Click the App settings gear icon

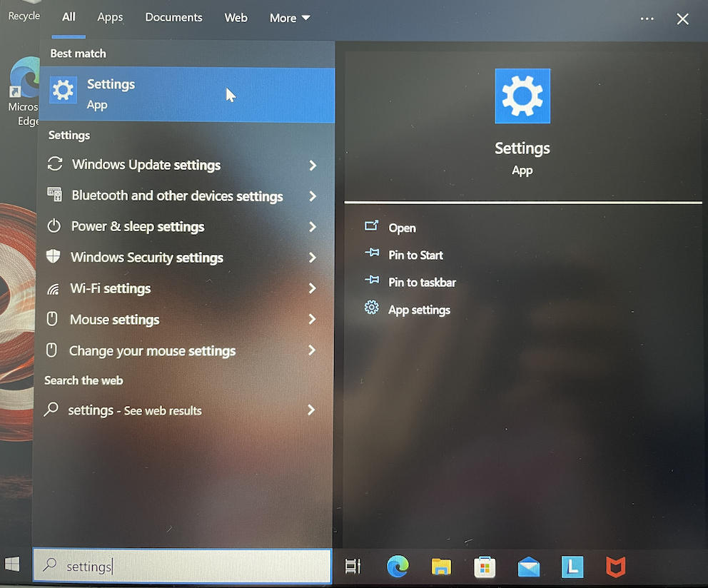coord(372,308)
